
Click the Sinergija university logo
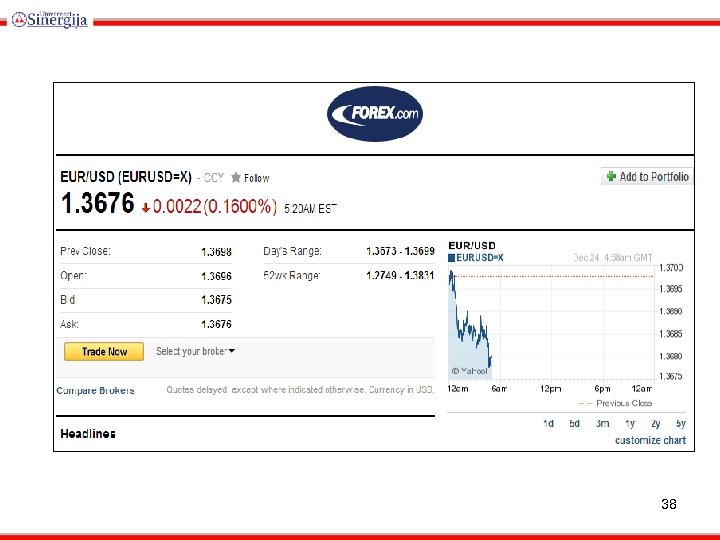50,19
